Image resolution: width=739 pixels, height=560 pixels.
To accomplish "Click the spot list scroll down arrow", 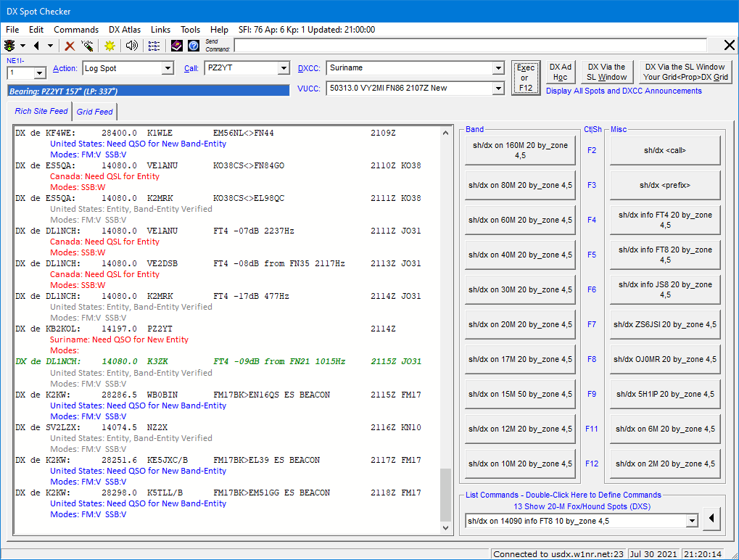I will coord(445,528).
